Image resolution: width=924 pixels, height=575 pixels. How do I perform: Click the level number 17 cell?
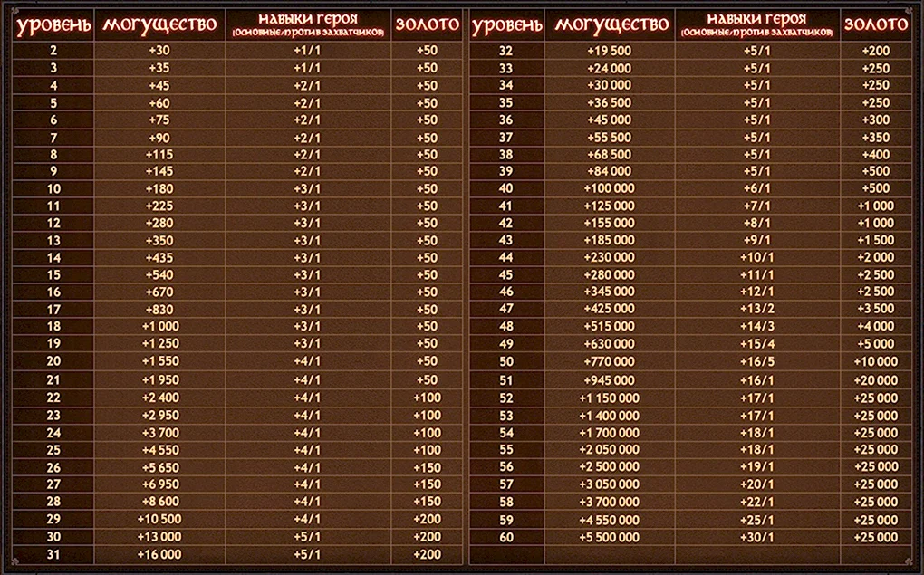coord(53,310)
